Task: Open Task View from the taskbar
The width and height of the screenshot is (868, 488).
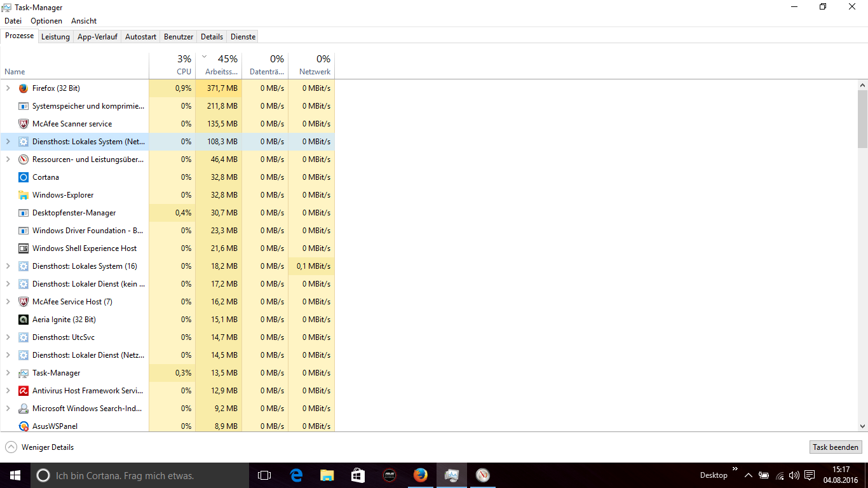Action: point(264,475)
